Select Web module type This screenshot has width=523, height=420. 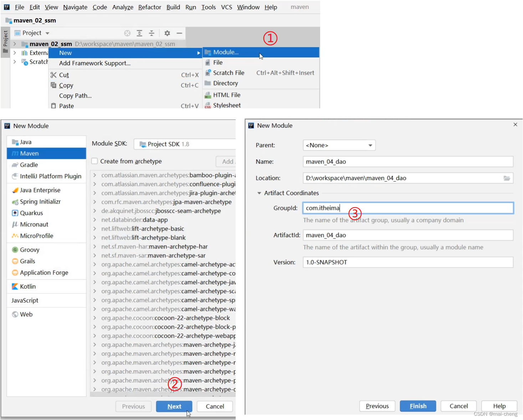point(46,314)
